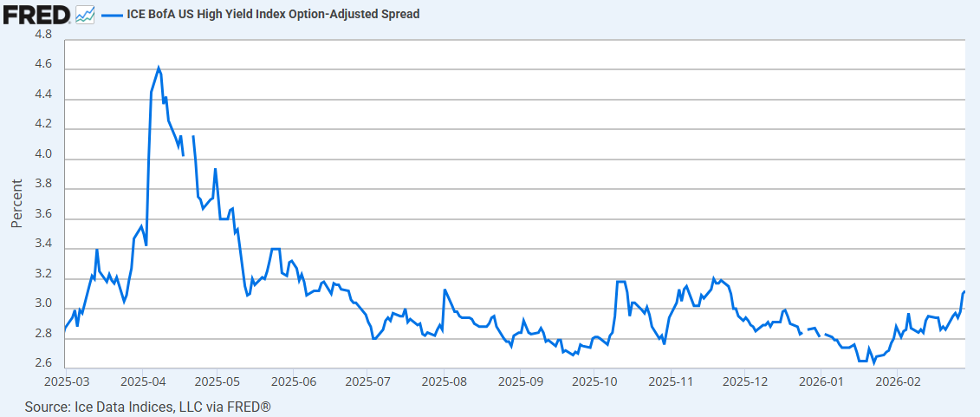The image size is (980, 417).
Task: Pick the 2025-05 x-axis date label
Action: pos(217,381)
